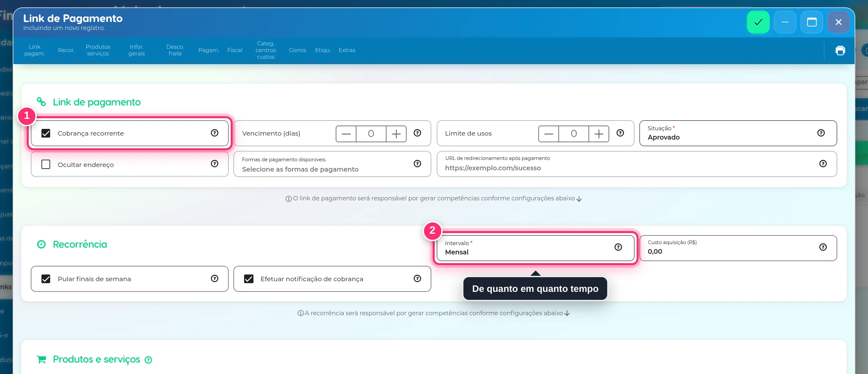Open the Desco. frete tab
Screen dimensions: 868x374
point(175,50)
